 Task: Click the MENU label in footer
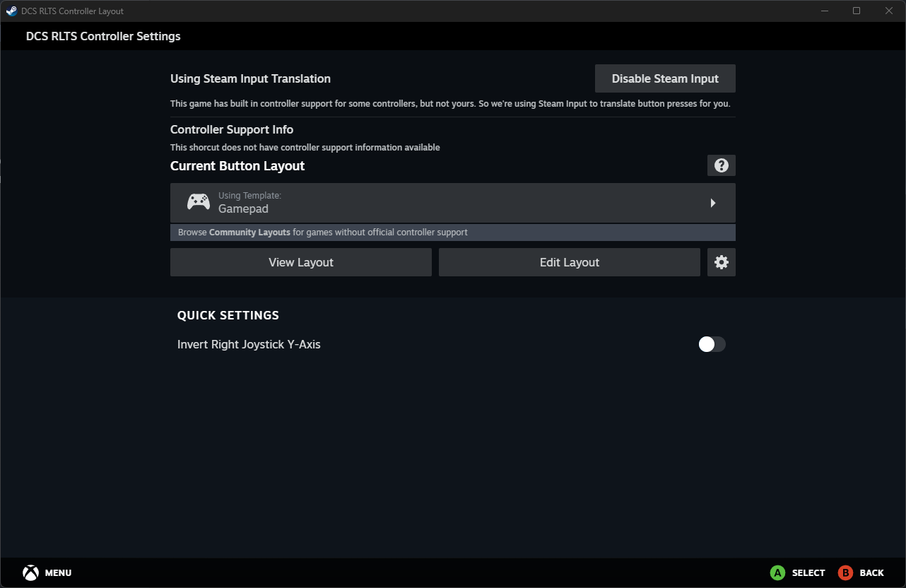click(x=58, y=573)
